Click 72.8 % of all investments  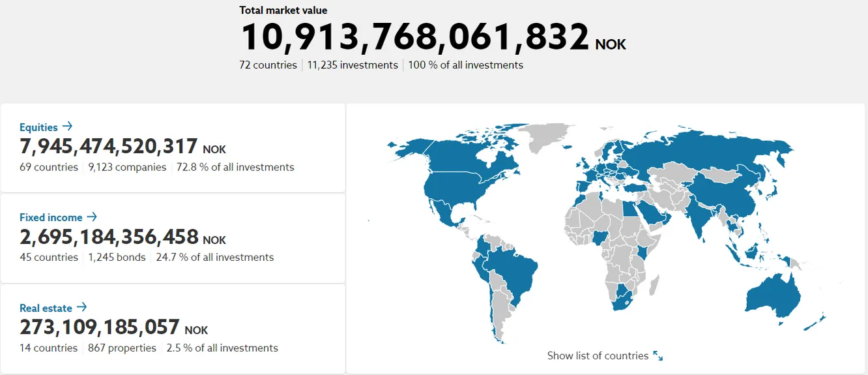tap(235, 167)
